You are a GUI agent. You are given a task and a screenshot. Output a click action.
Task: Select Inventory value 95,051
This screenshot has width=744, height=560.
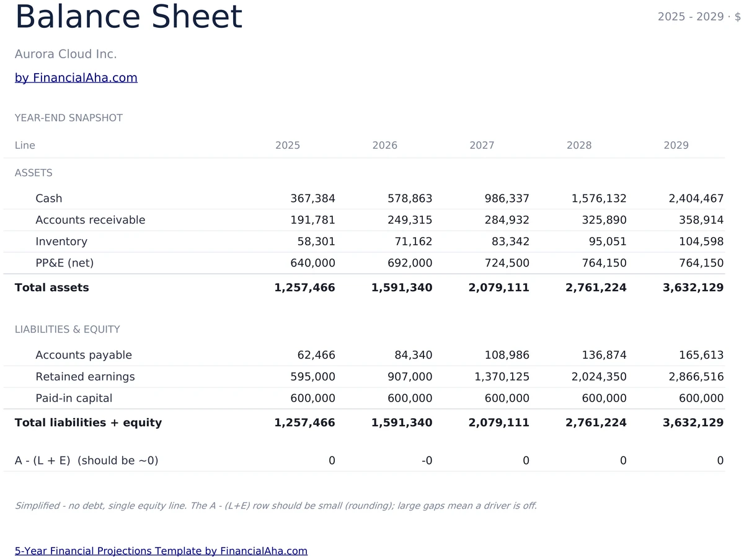pyautogui.click(x=608, y=242)
